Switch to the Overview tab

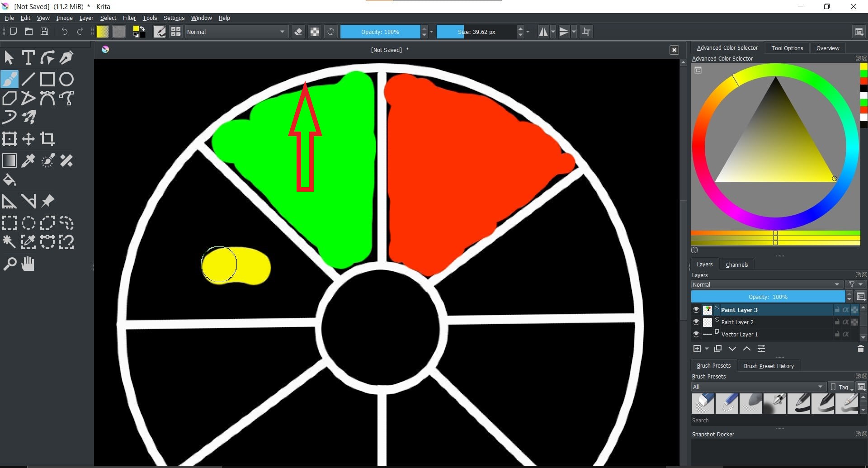coord(827,48)
